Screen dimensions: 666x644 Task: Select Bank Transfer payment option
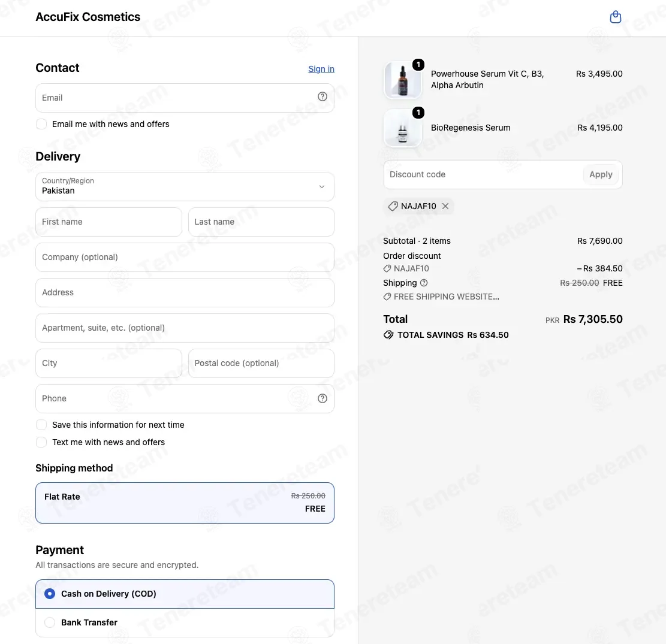(185, 622)
